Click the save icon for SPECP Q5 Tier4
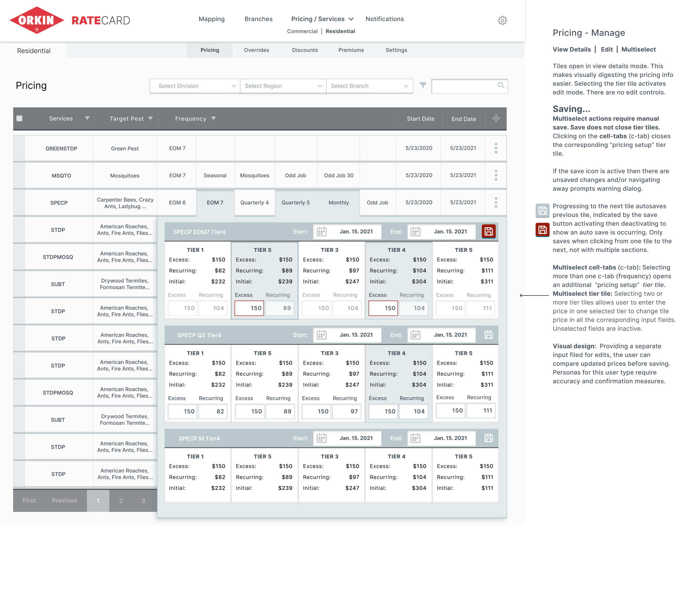This screenshot has height=596, width=700. 489,335
